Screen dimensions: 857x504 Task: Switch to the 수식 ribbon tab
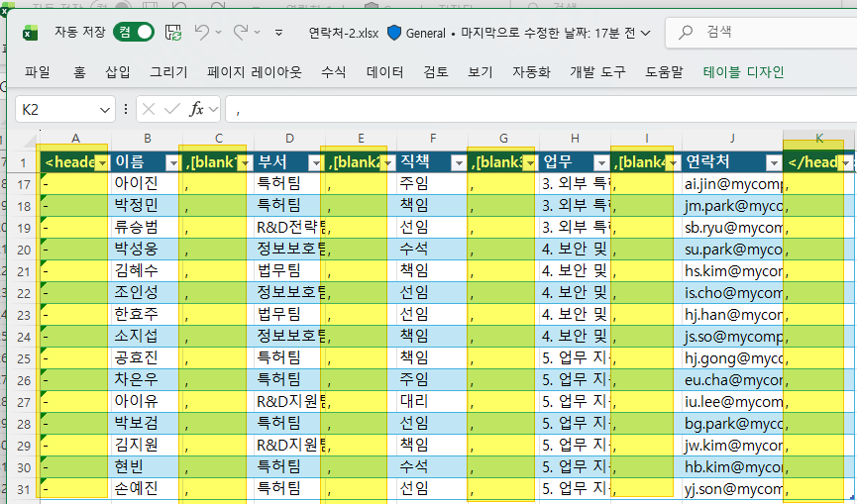(x=334, y=72)
